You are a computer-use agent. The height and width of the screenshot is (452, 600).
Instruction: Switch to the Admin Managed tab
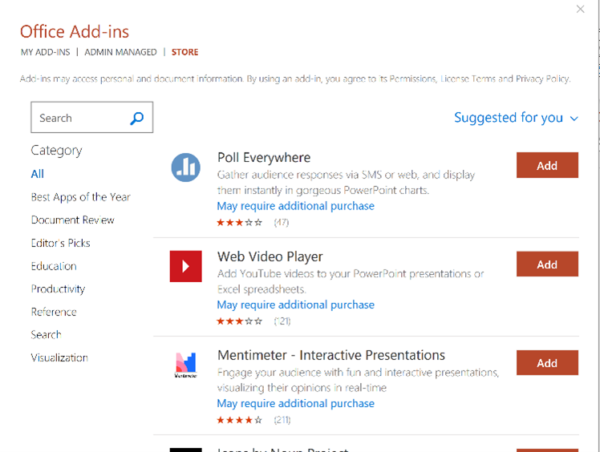[x=120, y=51]
